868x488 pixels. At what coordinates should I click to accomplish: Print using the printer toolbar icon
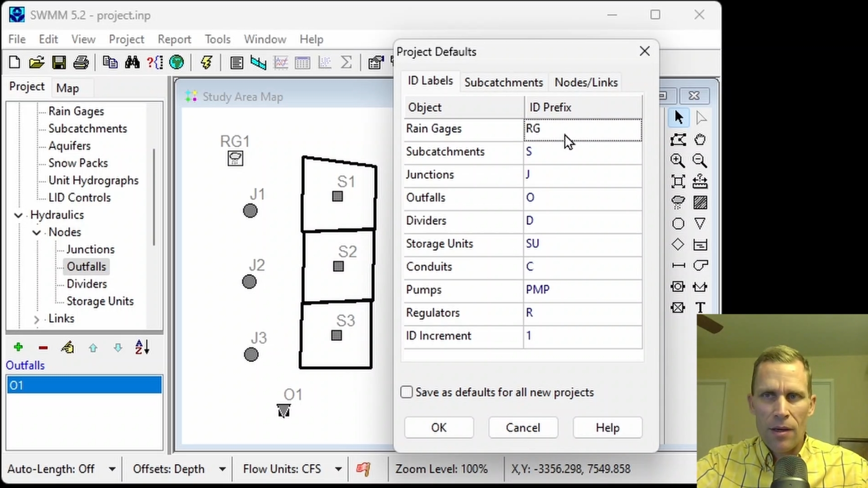point(81,62)
